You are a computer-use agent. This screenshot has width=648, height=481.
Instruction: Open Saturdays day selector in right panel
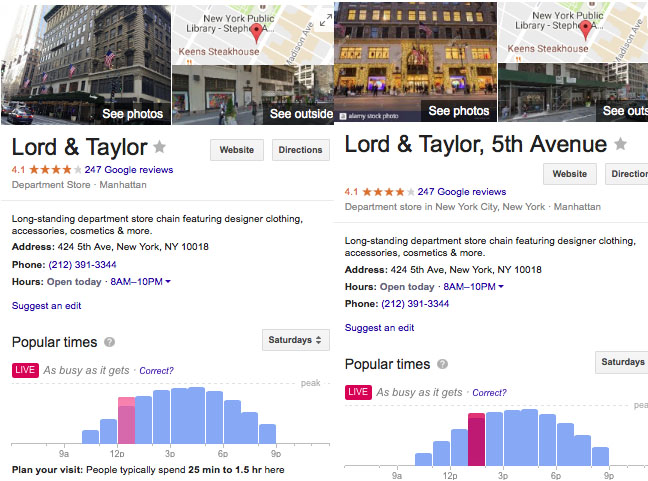coord(622,362)
